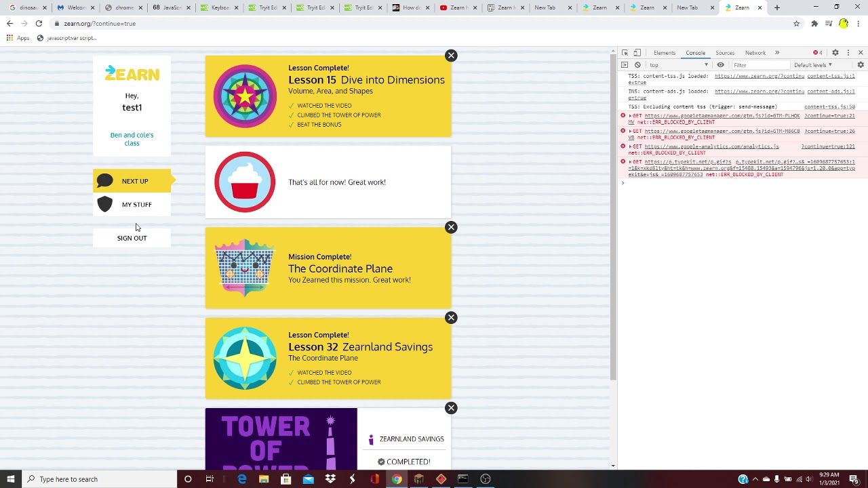This screenshot has width=868, height=488.
Task: Open the Lesson 15 star badge image
Action: coord(245,96)
